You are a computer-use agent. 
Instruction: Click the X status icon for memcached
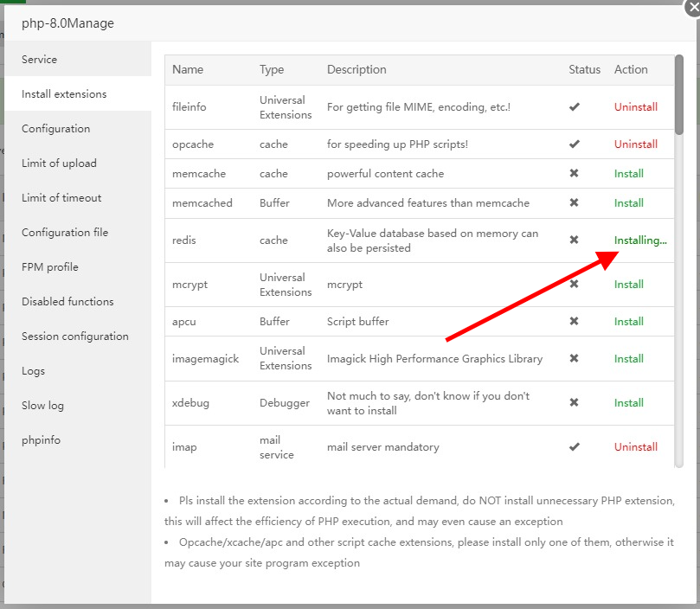(x=575, y=203)
